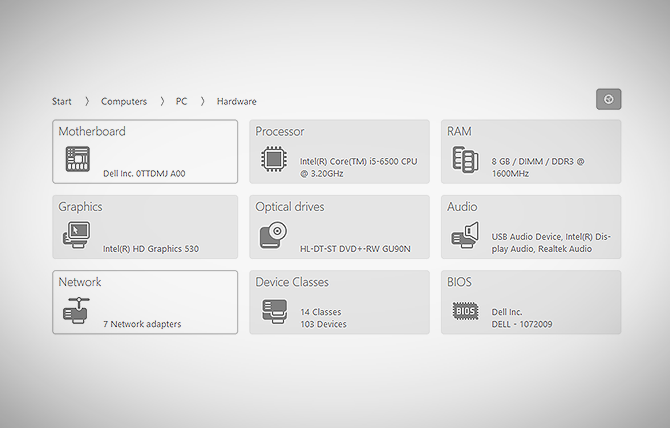The height and width of the screenshot is (428, 670).
Task: Open Computers in the breadcrumb
Action: pyautogui.click(x=124, y=101)
